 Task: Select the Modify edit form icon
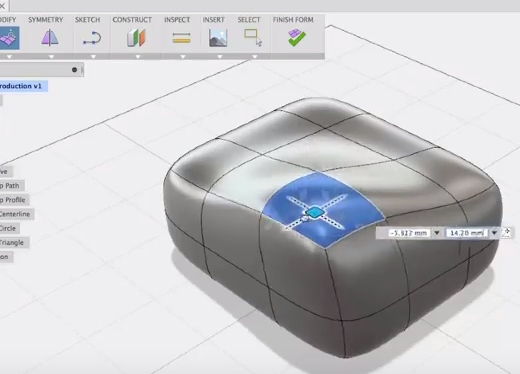click(9, 38)
